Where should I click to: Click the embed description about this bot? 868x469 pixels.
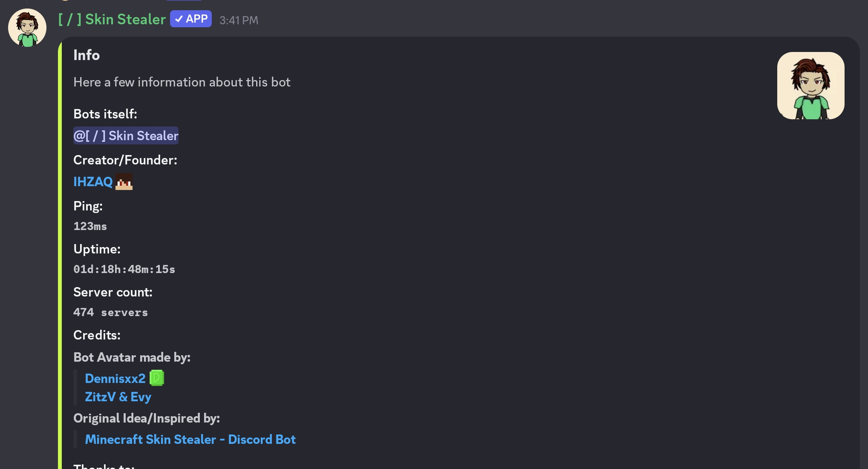click(x=182, y=82)
